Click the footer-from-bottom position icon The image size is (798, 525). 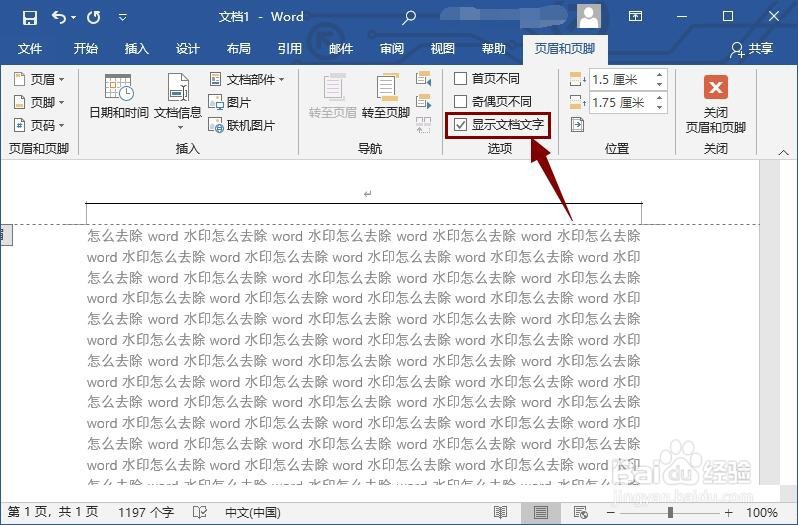pos(577,102)
